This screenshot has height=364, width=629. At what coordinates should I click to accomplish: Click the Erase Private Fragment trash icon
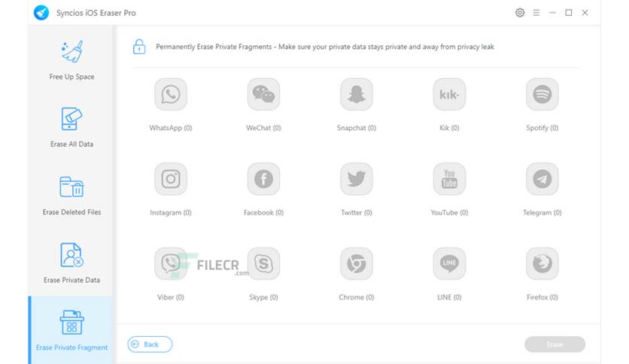pos(71,323)
